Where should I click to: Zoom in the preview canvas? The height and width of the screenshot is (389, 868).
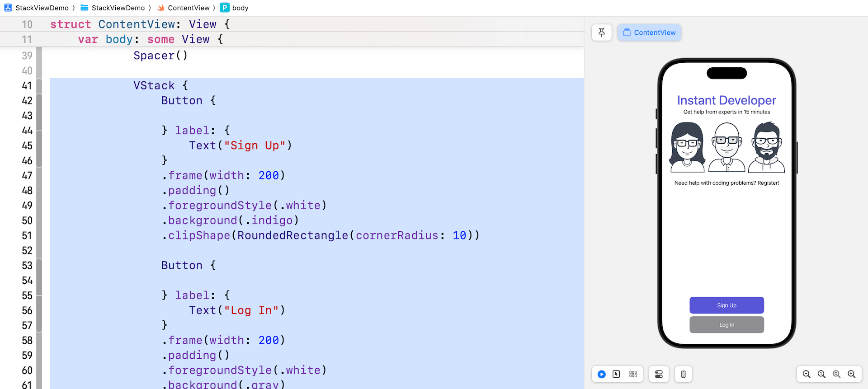click(x=852, y=374)
